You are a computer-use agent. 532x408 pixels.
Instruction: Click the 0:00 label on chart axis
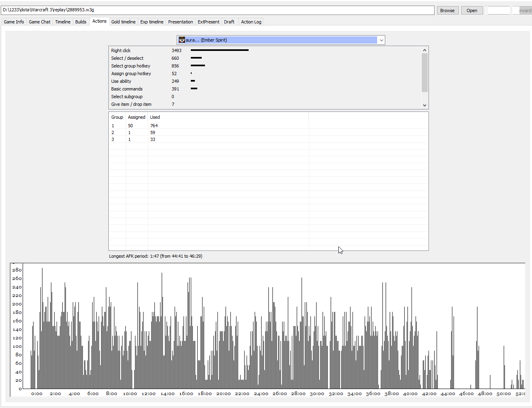[37, 393]
